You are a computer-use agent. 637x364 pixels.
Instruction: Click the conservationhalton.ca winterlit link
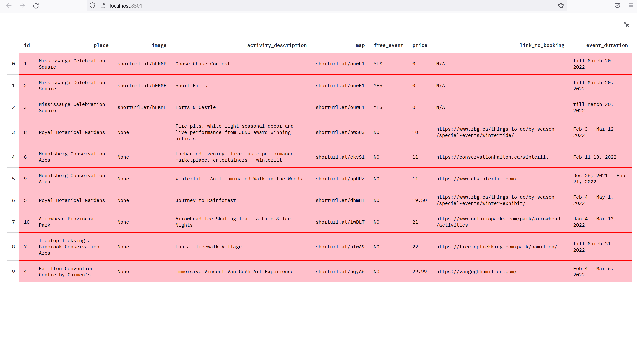coord(492,157)
